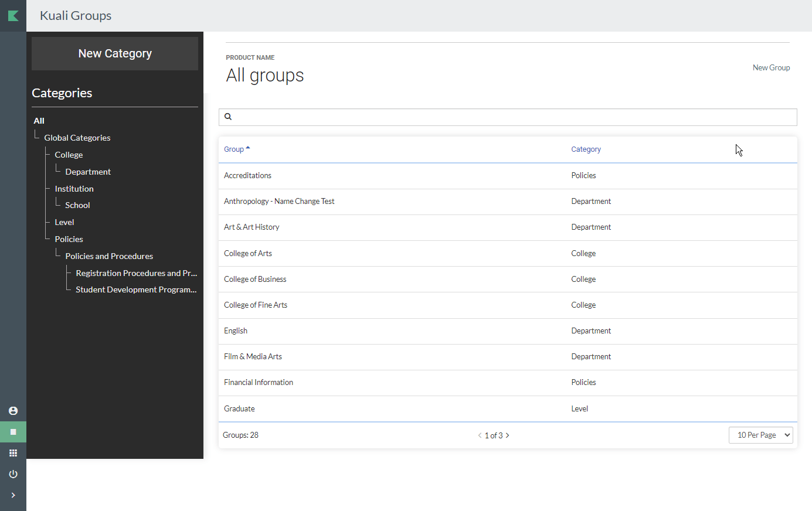The image size is (812, 511).
Task: Select All in the Categories list
Action: click(x=39, y=121)
